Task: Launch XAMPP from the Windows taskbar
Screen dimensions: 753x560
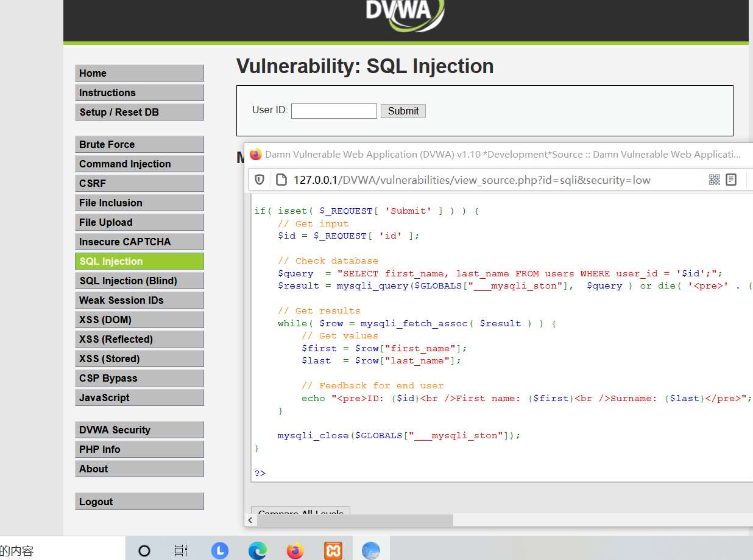Action: [x=333, y=550]
